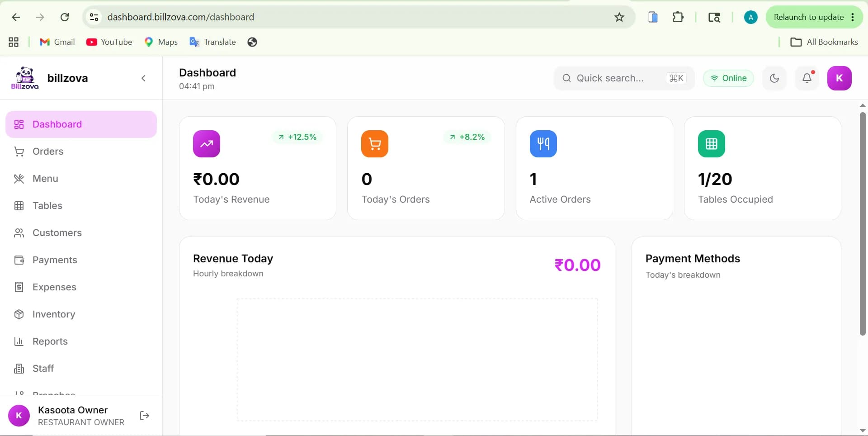Click the address bar URL
Image resolution: width=868 pixels, height=436 pixels.
pyautogui.click(x=180, y=17)
